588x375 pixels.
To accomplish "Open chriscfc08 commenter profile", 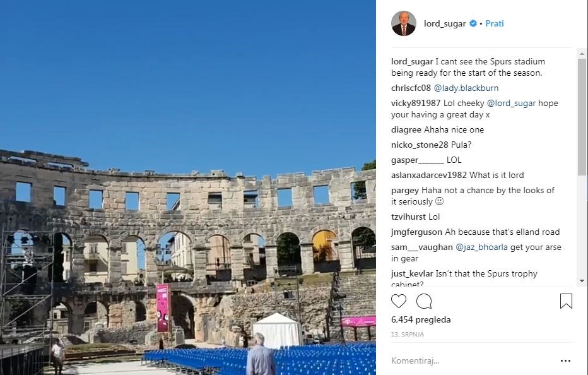I will [411, 88].
